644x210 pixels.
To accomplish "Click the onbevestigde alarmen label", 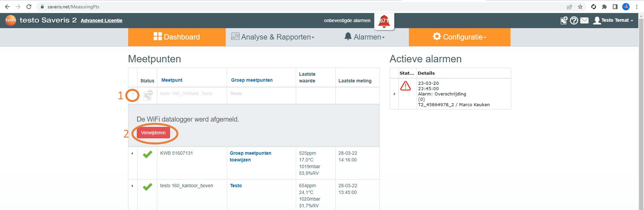I will tap(347, 21).
